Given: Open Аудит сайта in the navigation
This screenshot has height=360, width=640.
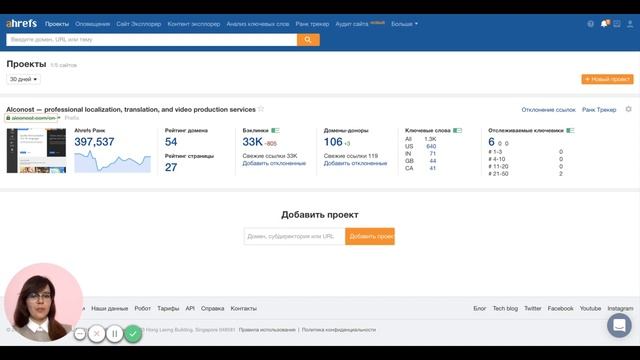Looking at the screenshot, I should click(x=352, y=24).
